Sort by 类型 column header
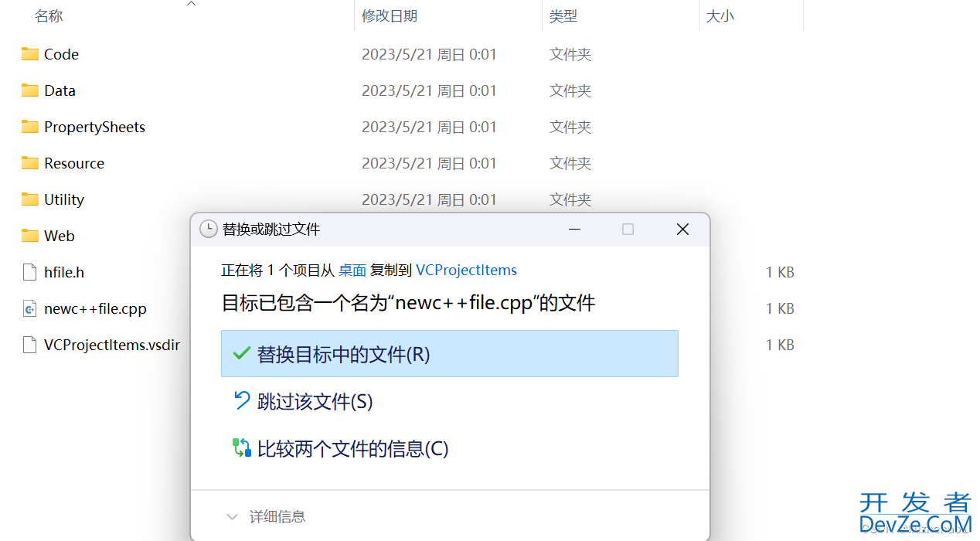 563,15
